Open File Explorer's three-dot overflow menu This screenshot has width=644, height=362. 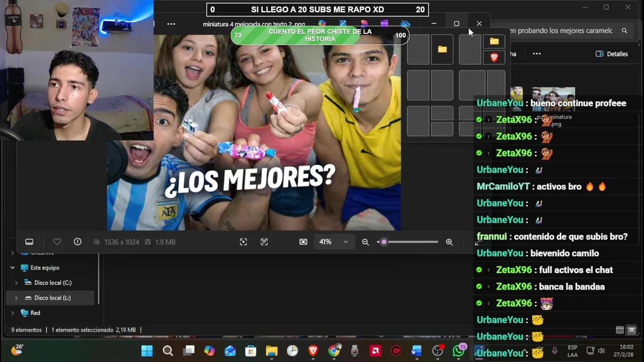[537, 54]
